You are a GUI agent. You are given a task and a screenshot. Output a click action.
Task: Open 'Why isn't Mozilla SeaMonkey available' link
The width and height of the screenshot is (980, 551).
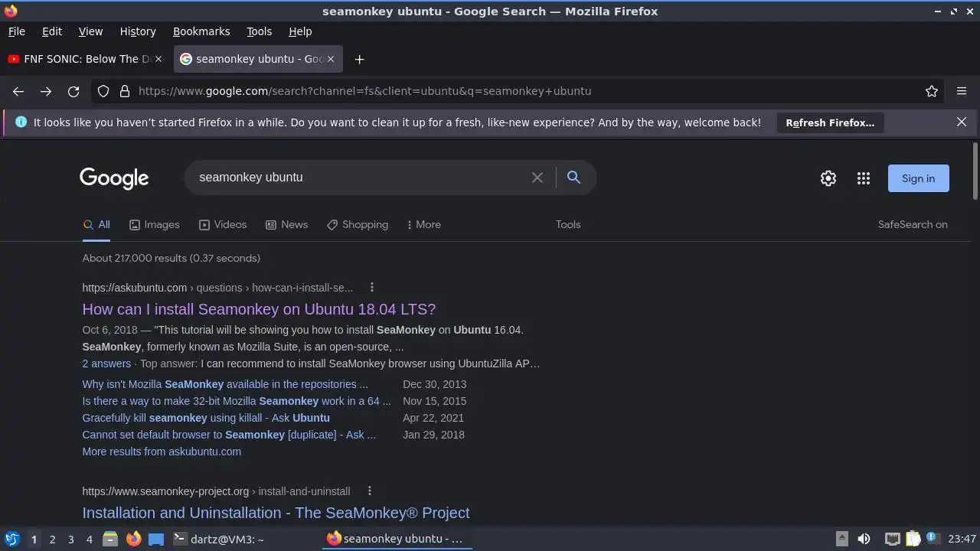point(225,384)
